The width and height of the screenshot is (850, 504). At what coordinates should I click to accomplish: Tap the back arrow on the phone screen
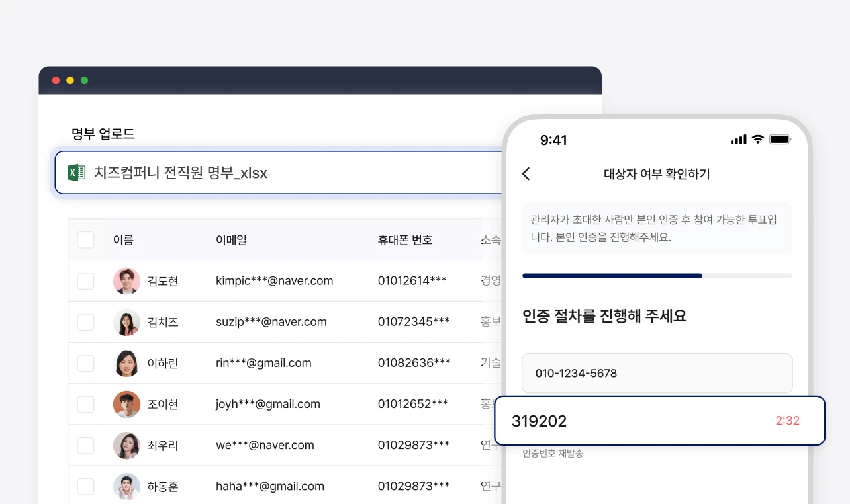click(x=526, y=174)
